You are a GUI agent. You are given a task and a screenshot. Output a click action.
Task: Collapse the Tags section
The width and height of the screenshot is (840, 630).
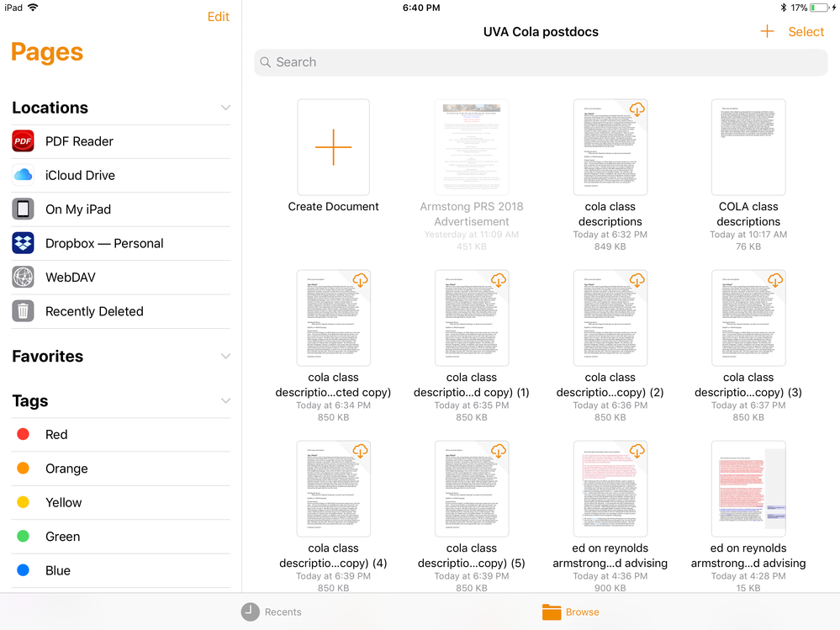226,400
